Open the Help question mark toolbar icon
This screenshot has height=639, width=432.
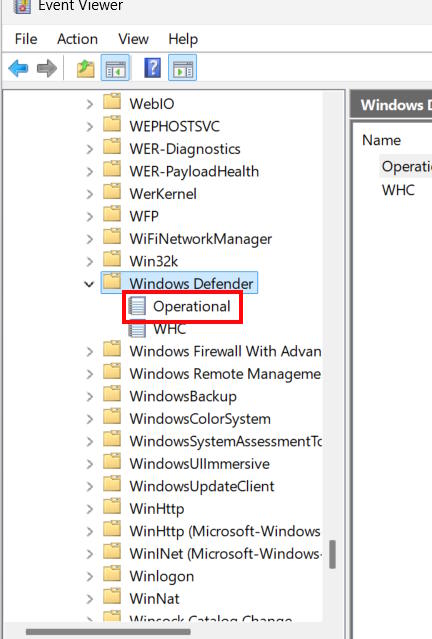click(x=152, y=68)
